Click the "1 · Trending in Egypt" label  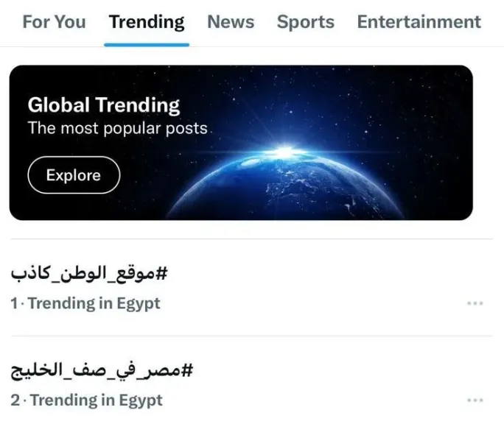pyautogui.click(x=85, y=303)
